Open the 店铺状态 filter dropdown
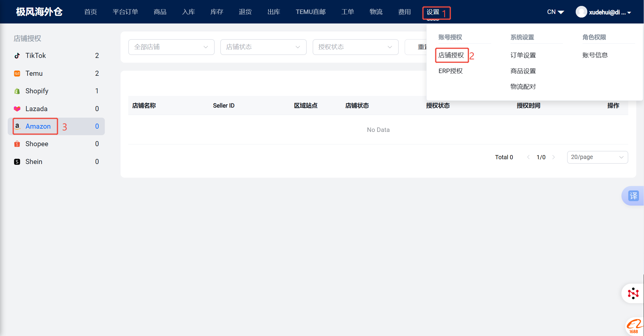644x336 pixels. (x=263, y=47)
